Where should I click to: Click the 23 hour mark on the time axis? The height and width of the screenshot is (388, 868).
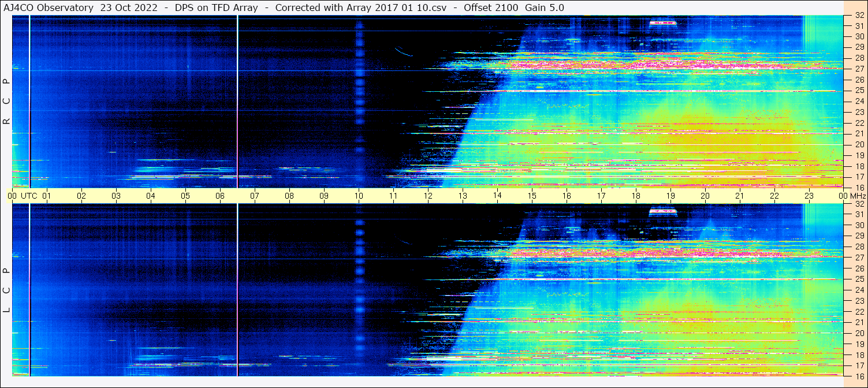click(x=809, y=196)
